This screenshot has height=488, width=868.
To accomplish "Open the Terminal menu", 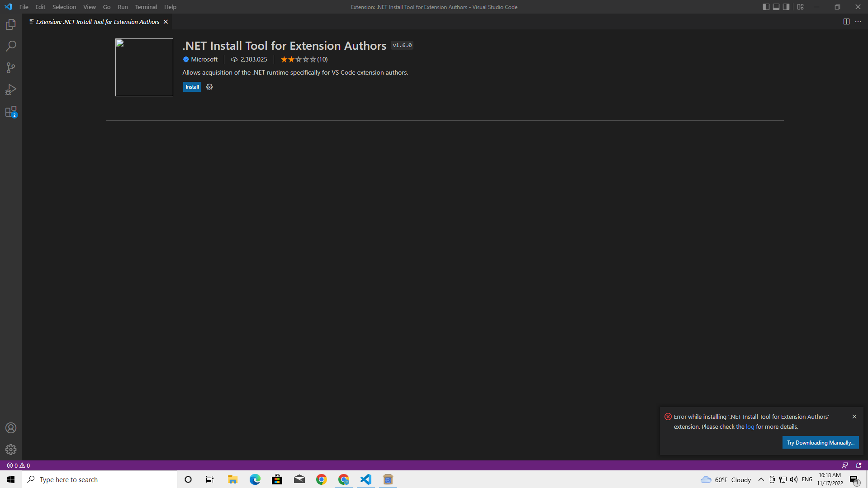I will 146,7.
